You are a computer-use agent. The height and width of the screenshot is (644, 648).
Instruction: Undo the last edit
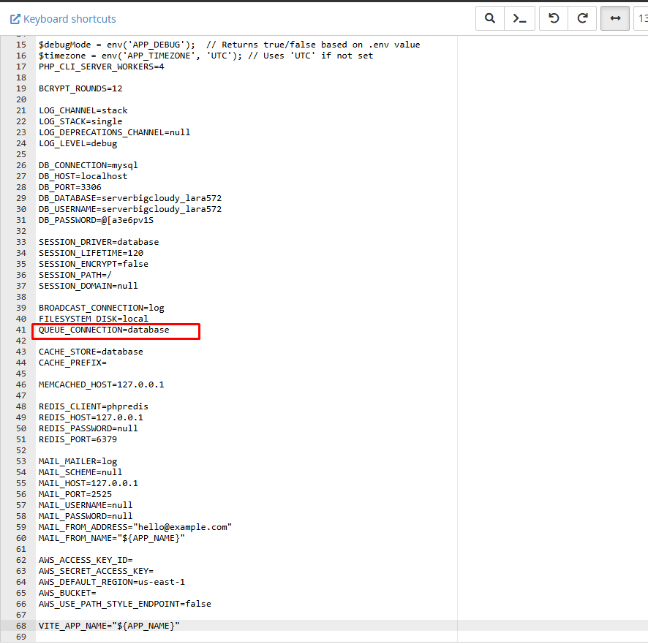[554, 18]
